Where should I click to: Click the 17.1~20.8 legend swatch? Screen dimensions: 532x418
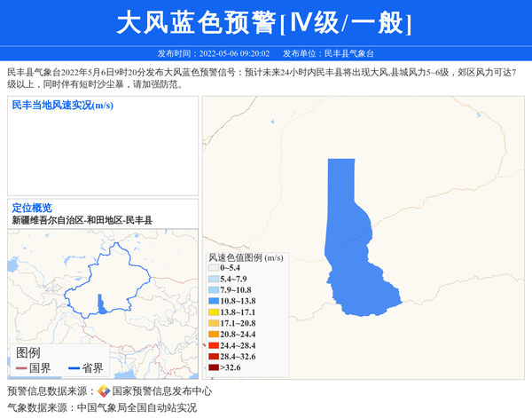coord(213,324)
